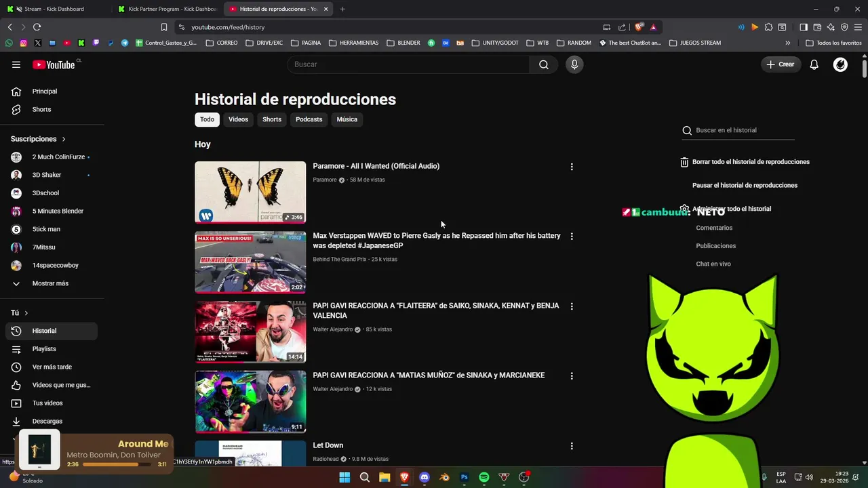Open Chat en vivo history link

[713, 264]
